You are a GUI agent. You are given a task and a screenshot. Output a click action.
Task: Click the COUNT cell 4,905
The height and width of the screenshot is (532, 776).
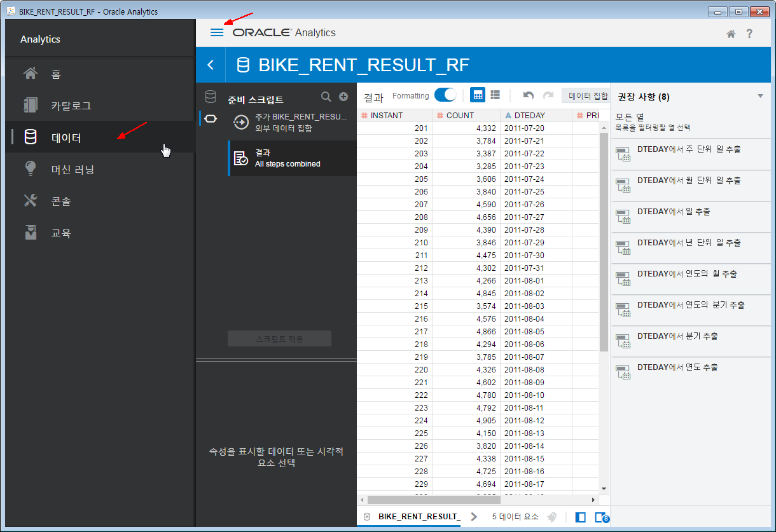point(466,421)
